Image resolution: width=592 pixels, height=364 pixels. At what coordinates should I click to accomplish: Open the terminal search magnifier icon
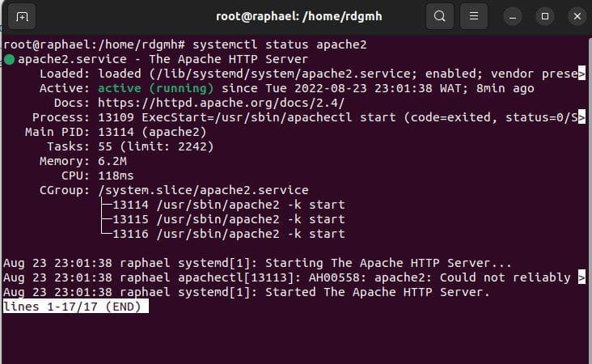[439, 16]
